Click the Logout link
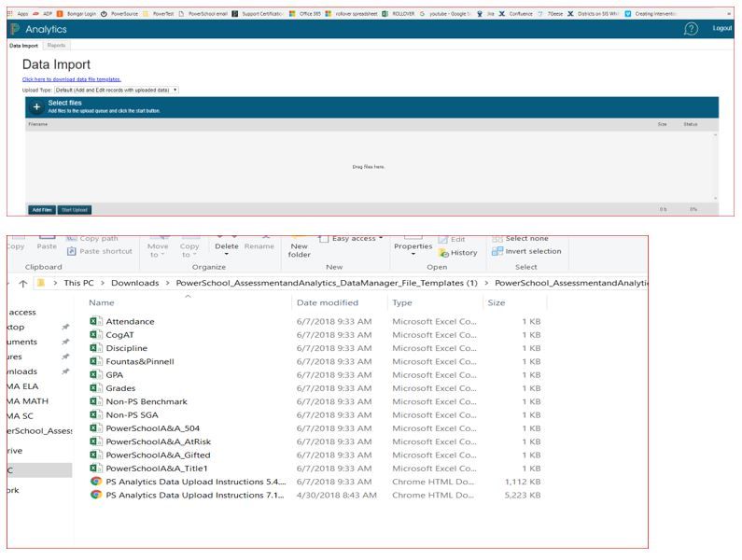 click(x=722, y=28)
